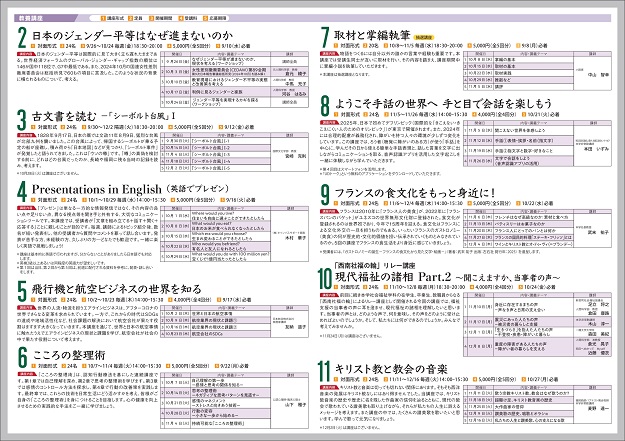The image size is (625, 441).
Task: Click the heading '現代福祉の諸相 Part.2'
Action: coord(393,277)
